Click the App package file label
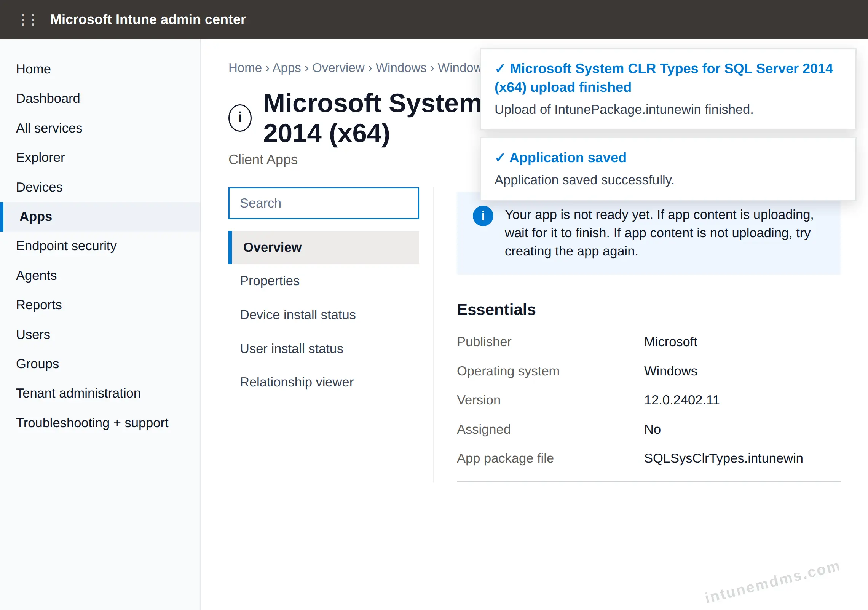 tap(505, 458)
